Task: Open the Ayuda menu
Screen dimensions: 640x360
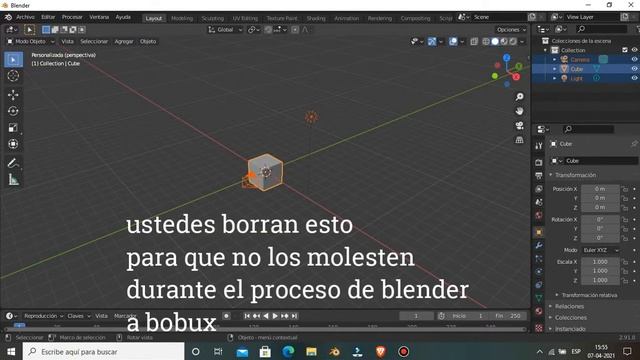Action: (x=123, y=17)
